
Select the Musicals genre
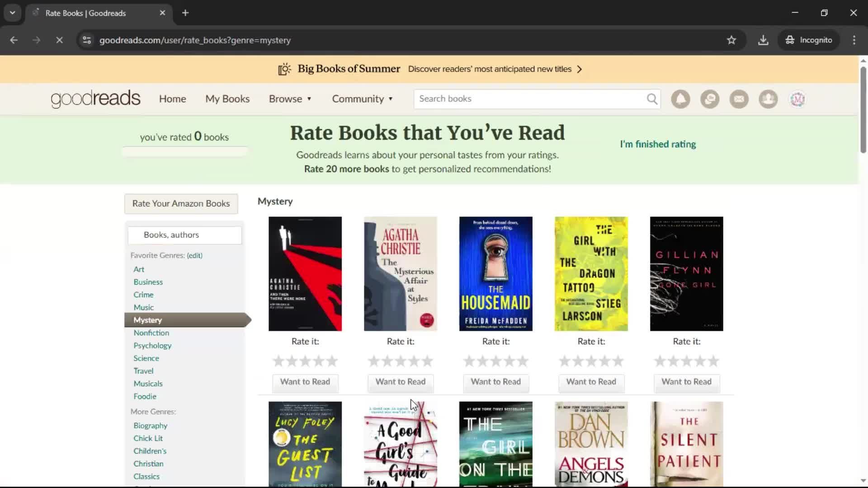tap(148, 384)
